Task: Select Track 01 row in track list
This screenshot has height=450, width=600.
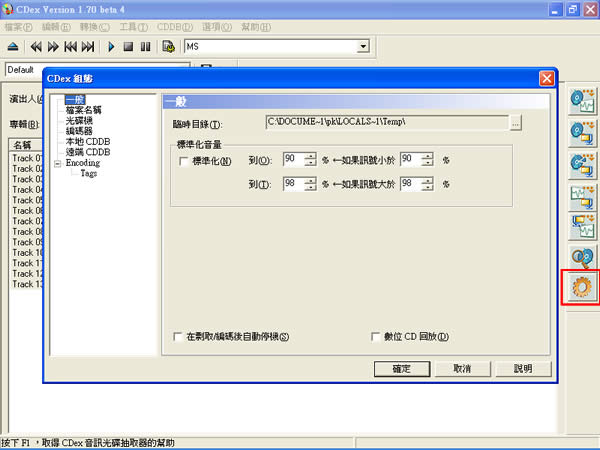Action: tap(26, 158)
